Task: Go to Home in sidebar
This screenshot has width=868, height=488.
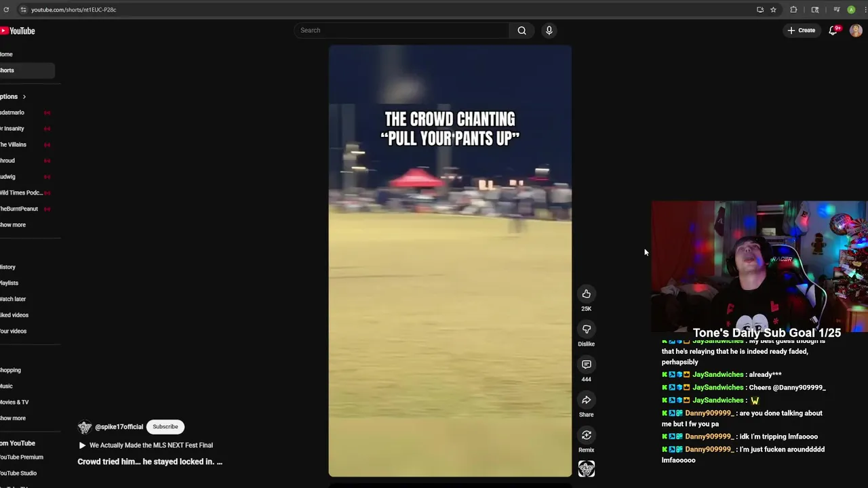Action: click(x=6, y=54)
